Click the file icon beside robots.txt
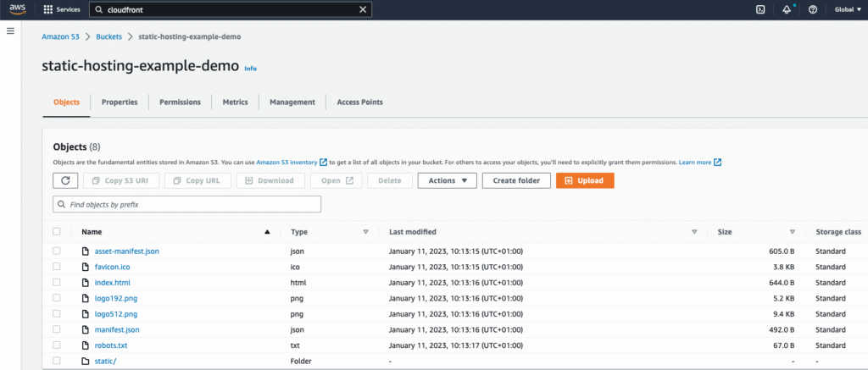The width and height of the screenshot is (868, 370). [86, 345]
